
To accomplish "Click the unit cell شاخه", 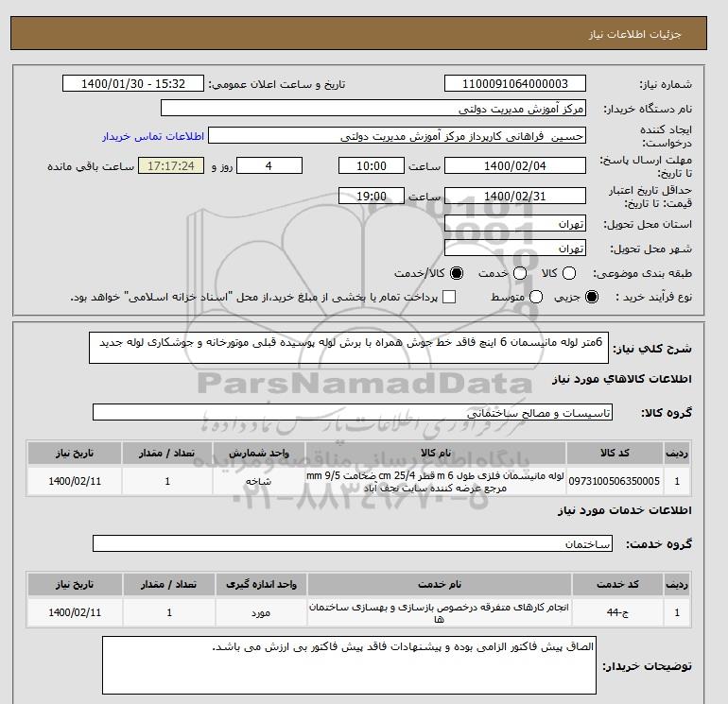I will pyautogui.click(x=259, y=481).
